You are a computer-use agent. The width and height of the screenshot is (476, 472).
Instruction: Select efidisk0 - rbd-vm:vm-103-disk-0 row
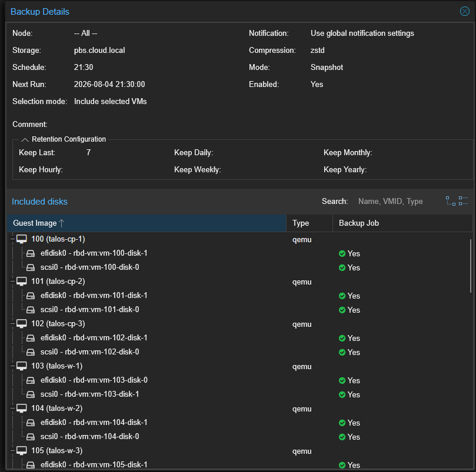pos(240,380)
